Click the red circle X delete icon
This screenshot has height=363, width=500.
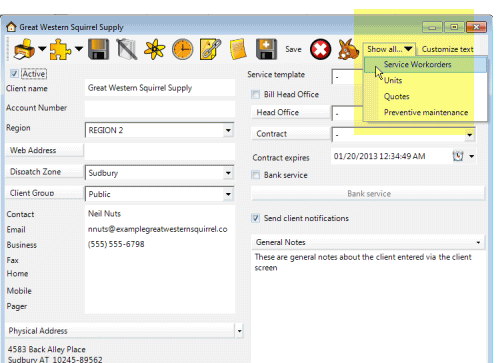click(320, 49)
